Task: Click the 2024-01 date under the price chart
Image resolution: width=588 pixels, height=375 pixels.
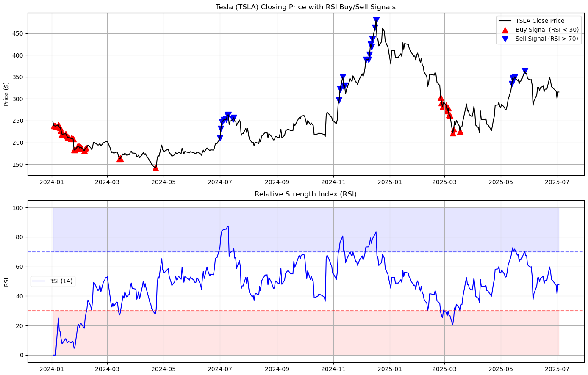Action: click(52, 182)
